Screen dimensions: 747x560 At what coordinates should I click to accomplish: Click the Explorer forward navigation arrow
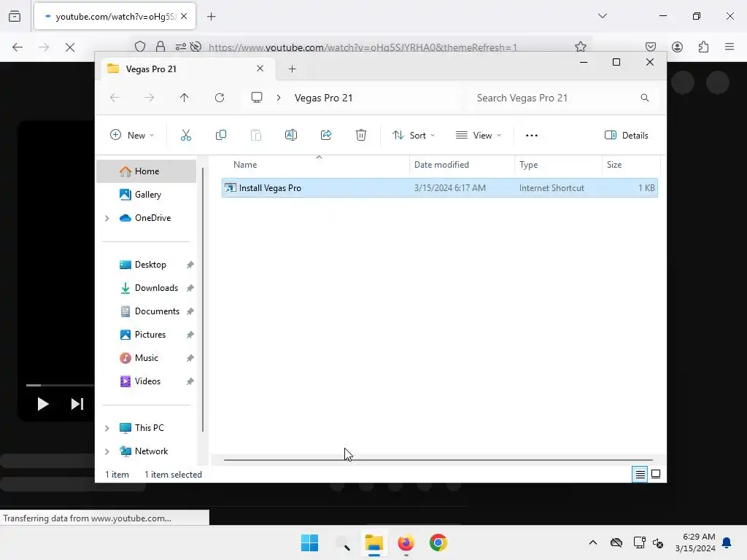tap(149, 98)
